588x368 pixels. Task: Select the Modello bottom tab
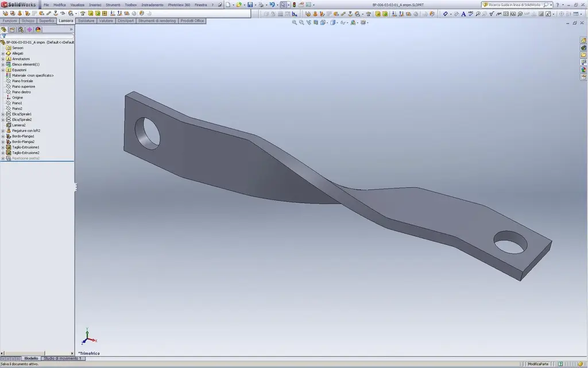coord(31,359)
